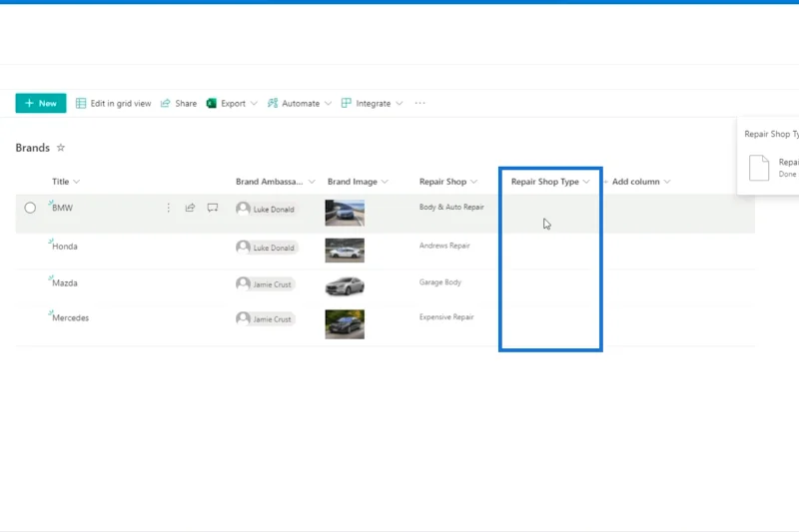Click Luke Donald in the BMW row

click(266, 209)
